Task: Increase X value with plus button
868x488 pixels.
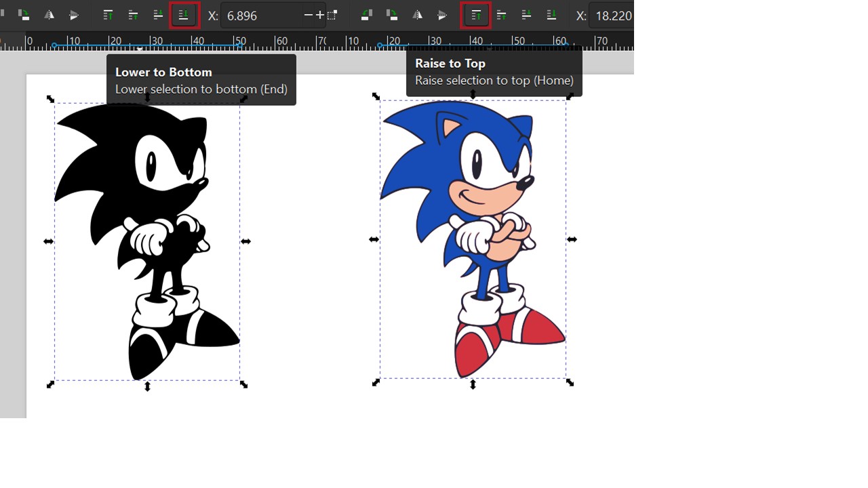Action: pos(319,15)
